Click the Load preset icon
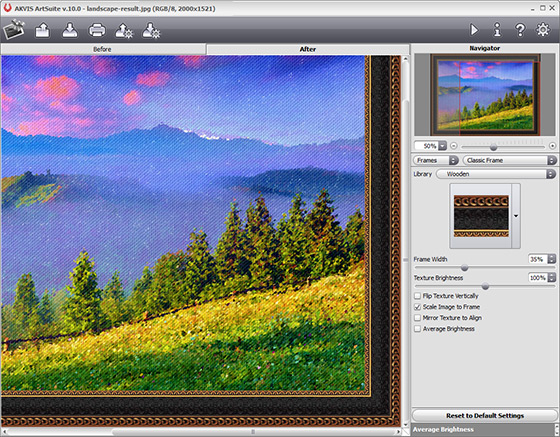560x437 pixels. (x=124, y=30)
